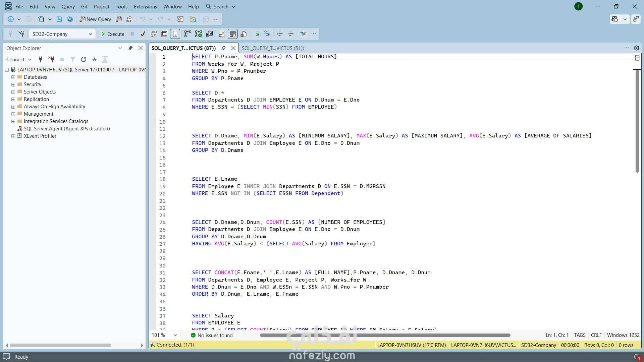Click the Increase Indent icon

click(290, 34)
